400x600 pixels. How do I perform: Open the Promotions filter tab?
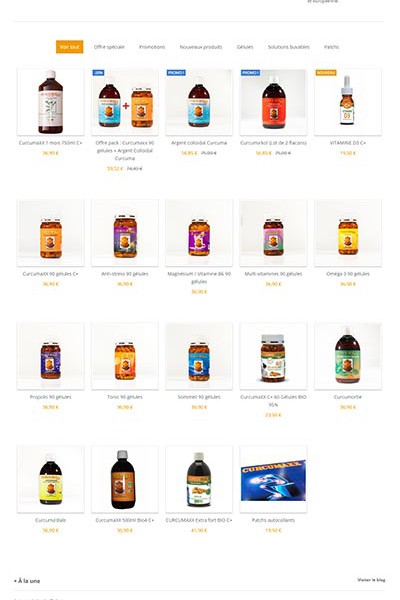(x=152, y=47)
